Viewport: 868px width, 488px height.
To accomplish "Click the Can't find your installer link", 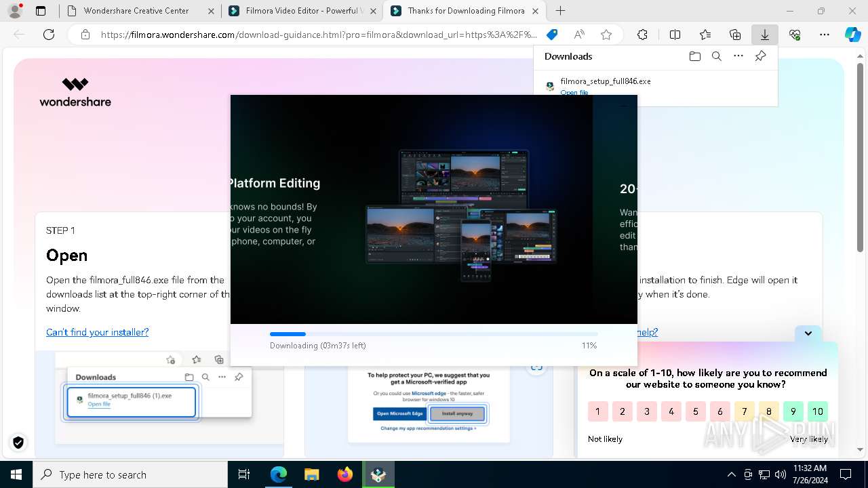I will tap(97, 332).
